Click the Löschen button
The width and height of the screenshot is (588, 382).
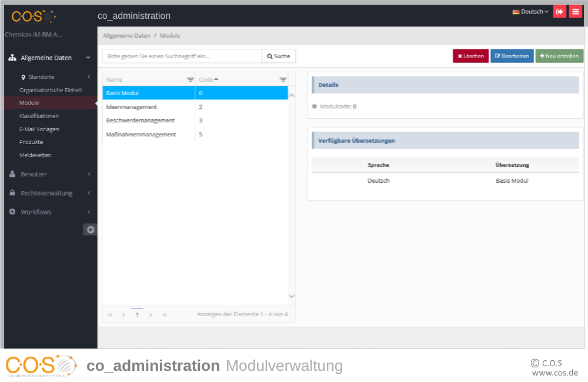tap(470, 56)
